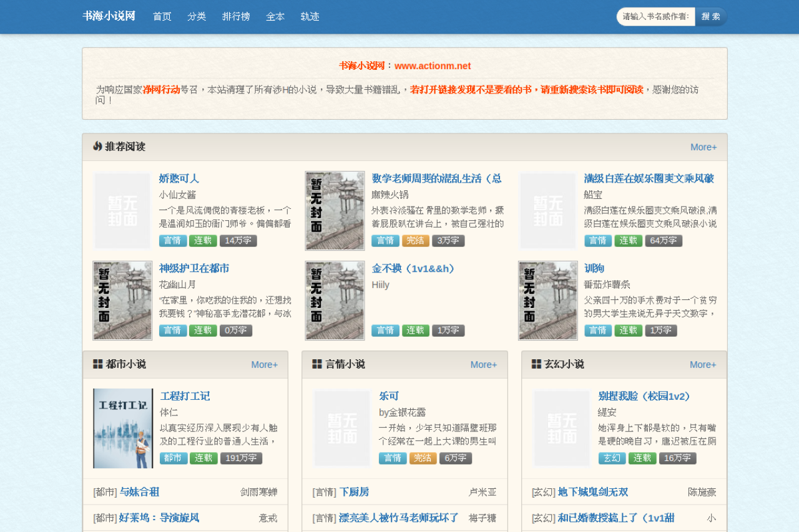Click More+ in 言情小说 section

tap(484, 365)
